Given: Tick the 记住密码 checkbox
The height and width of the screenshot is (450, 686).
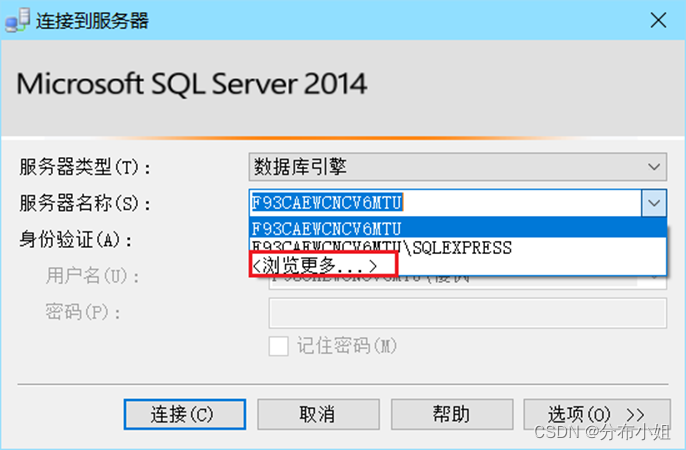Looking at the screenshot, I should [x=279, y=346].
